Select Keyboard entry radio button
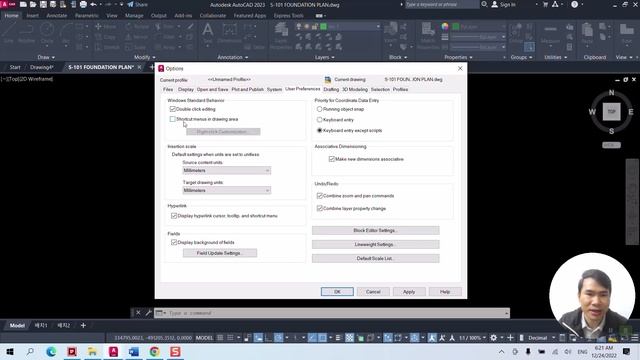640x360 pixels. [320, 120]
